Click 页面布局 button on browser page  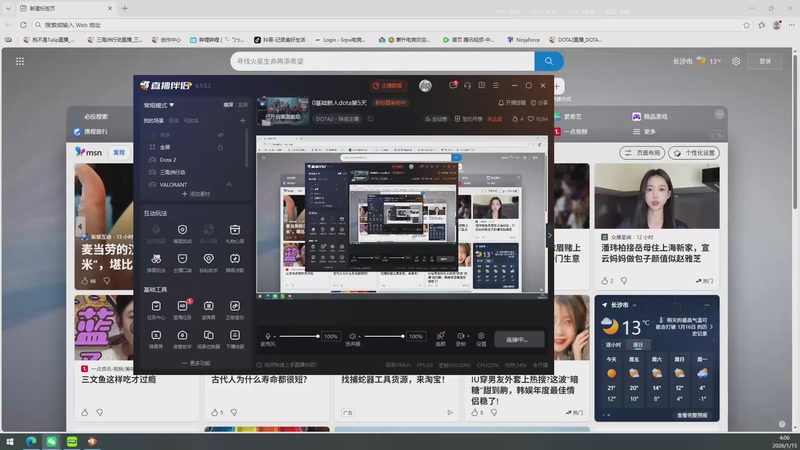[642, 153]
